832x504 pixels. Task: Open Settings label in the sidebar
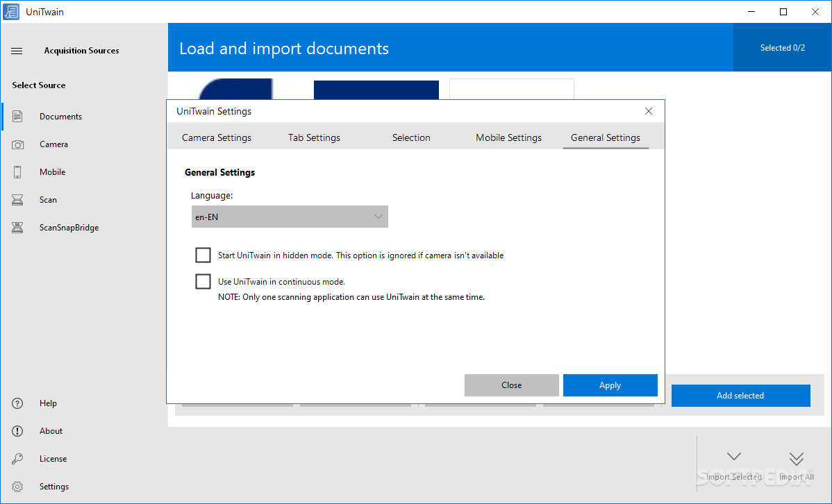(x=54, y=487)
